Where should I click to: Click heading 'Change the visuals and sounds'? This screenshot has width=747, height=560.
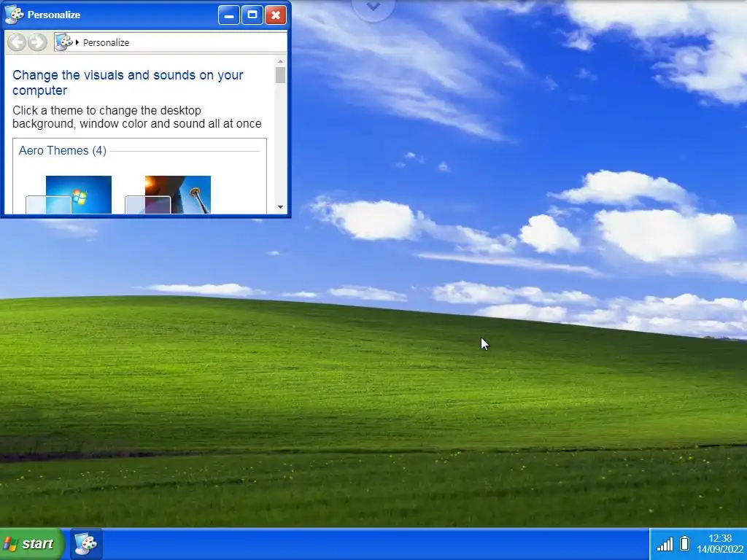pos(128,82)
